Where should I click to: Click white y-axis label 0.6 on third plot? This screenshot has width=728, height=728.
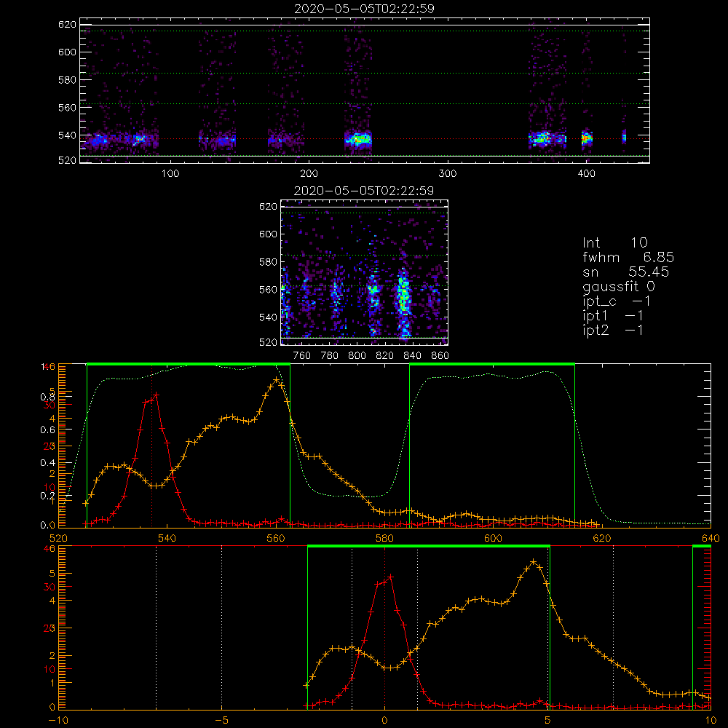48,430
